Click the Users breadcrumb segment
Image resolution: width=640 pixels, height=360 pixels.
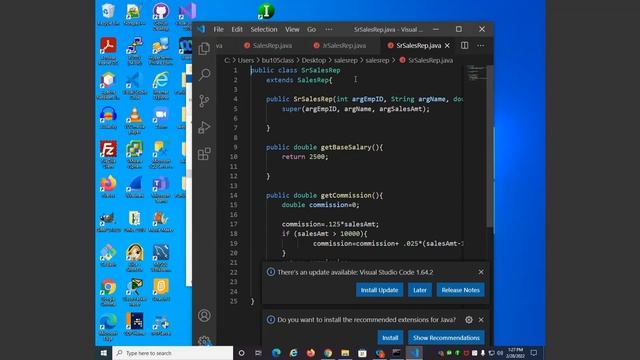coord(246,60)
